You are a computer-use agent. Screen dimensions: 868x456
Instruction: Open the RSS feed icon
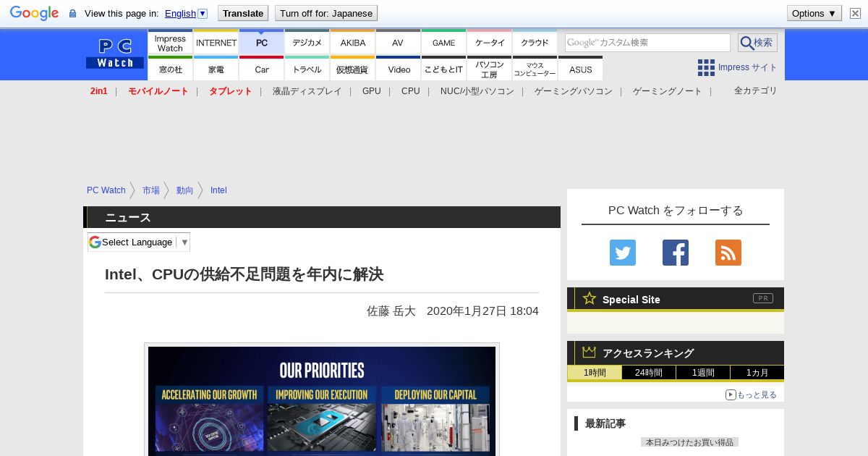pyautogui.click(x=728, y=253)
